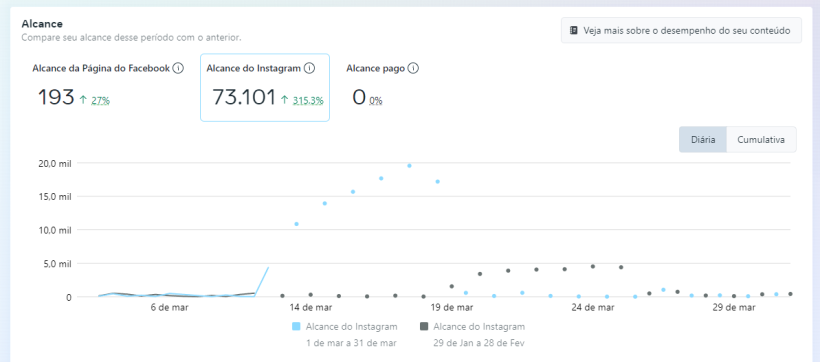
Task: Click info icon beside Alcance da Página do Facebook
Action: (x=178, y=69)
